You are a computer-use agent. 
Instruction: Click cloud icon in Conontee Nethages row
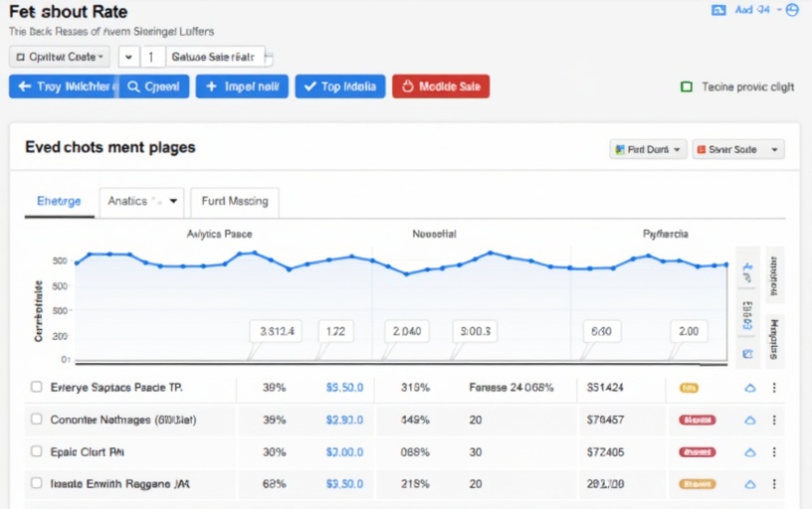[750, 421]
